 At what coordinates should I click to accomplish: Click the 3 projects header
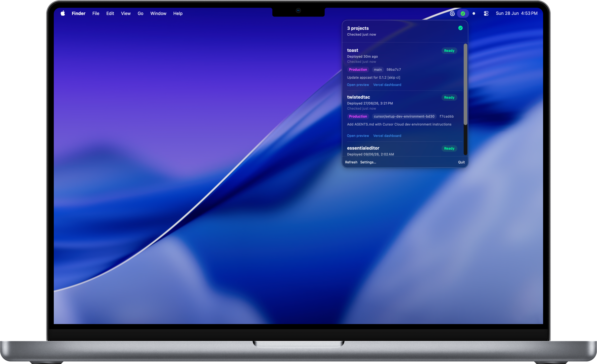[358, 28]
